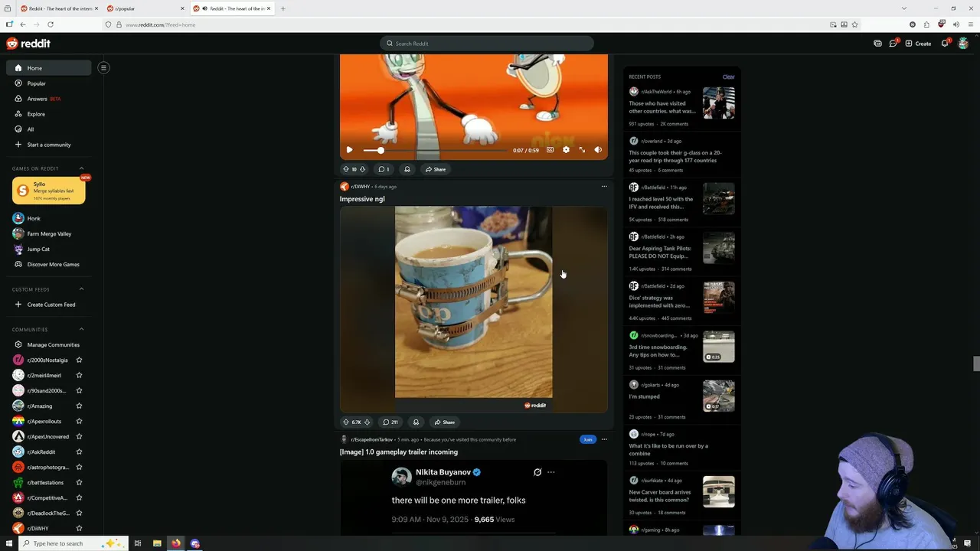Open the chat messages icon
This screenshot has width=980, height=551.
coord(893,44)
